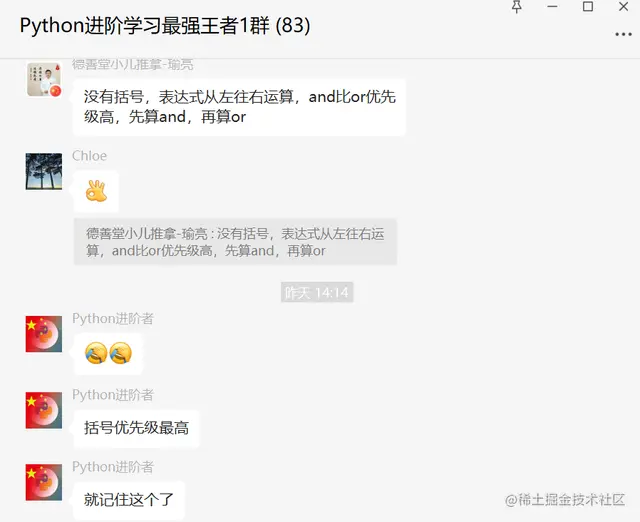Pin the chat window on top

point(517,7)
